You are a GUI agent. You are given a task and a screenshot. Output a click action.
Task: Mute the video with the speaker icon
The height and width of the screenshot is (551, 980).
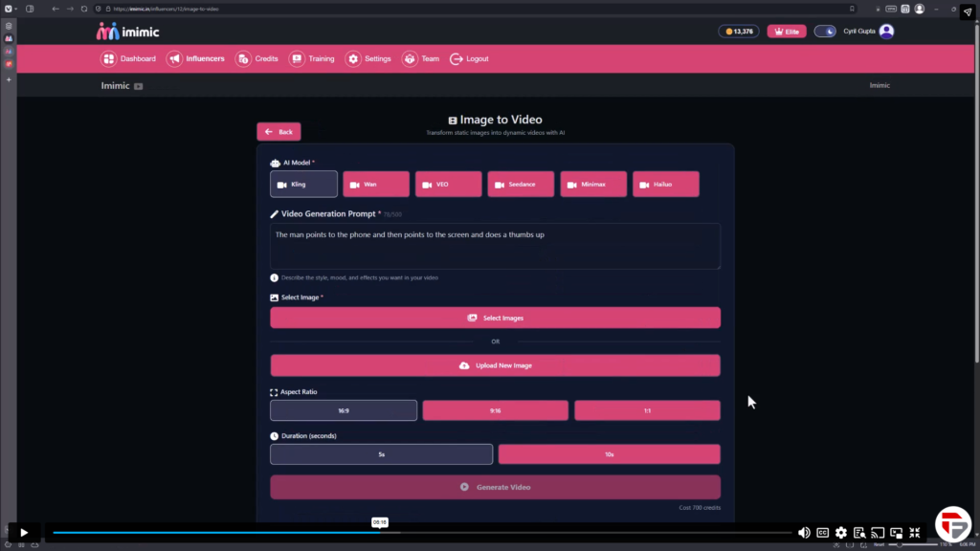click(x=804, y=533)
